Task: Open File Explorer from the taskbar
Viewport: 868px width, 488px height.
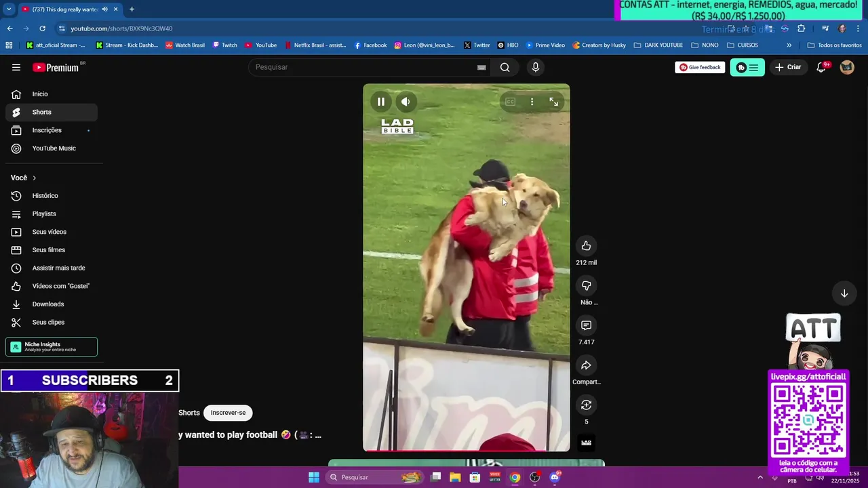Action: [455, 477]
